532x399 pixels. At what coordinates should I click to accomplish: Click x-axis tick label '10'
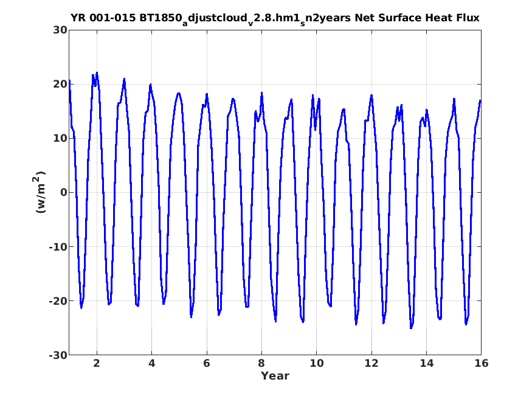click(x=316, y=363)
